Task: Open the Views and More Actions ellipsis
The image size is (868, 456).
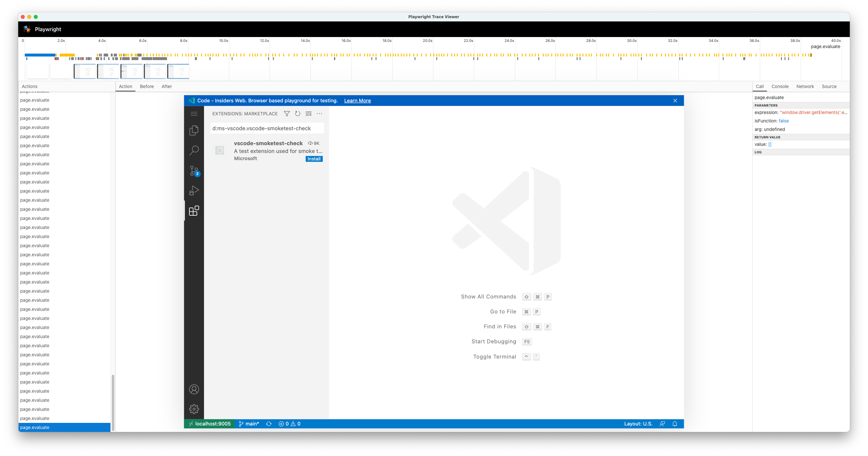Action: tap(319, 114)
